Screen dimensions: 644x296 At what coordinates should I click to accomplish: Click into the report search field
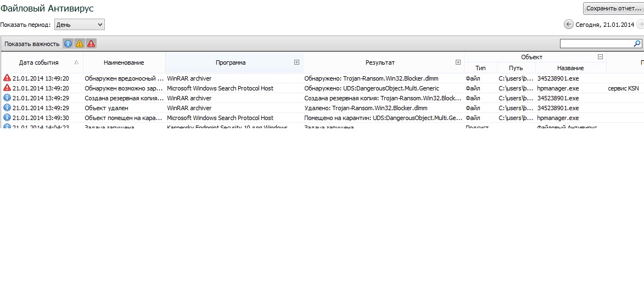click(596, 43)
